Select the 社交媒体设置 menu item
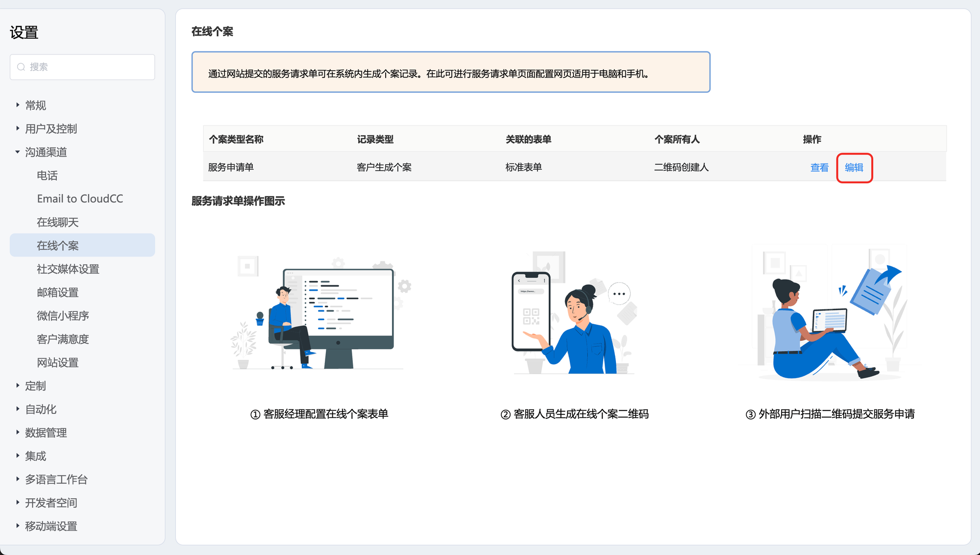This screenshot has width=980, height=555. click(68, 269)
